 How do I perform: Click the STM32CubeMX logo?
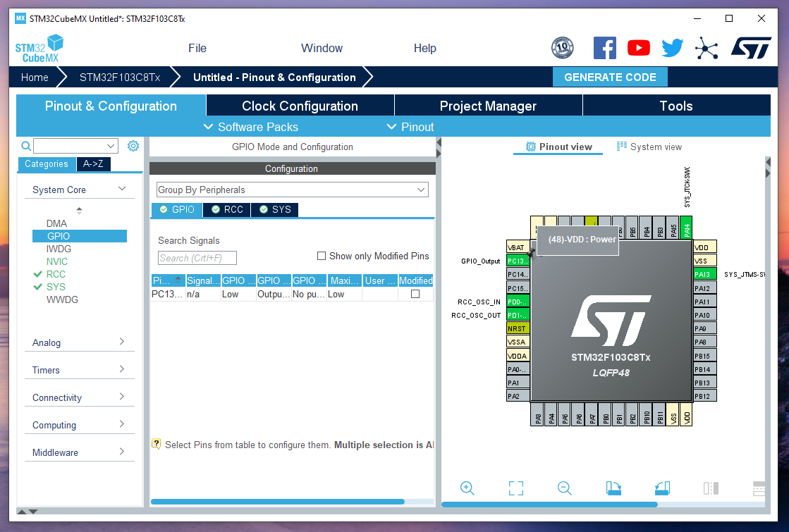tap(39, 49)
